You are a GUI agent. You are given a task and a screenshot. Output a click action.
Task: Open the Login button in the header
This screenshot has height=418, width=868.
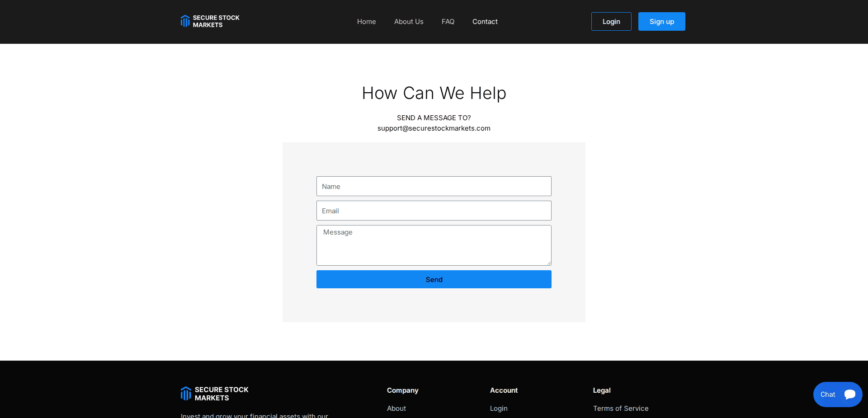611,21
